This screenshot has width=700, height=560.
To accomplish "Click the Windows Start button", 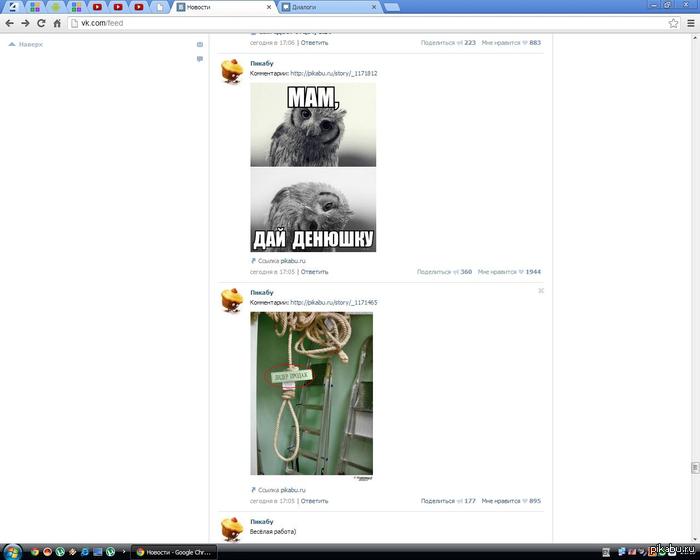I will [10, 551].
